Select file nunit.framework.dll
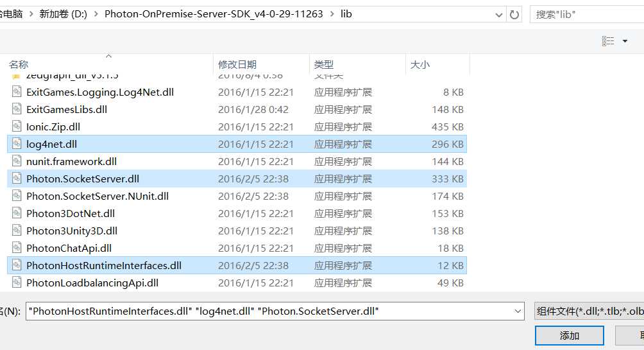 point(71,162)
